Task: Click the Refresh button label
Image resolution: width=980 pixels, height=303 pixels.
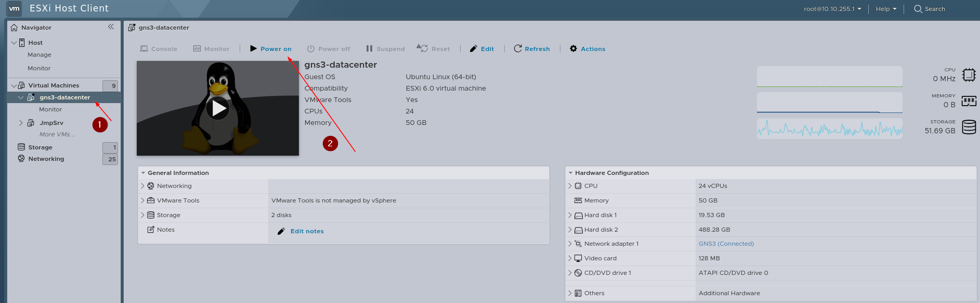Action: pyautogui.click(x=537, y=49)
